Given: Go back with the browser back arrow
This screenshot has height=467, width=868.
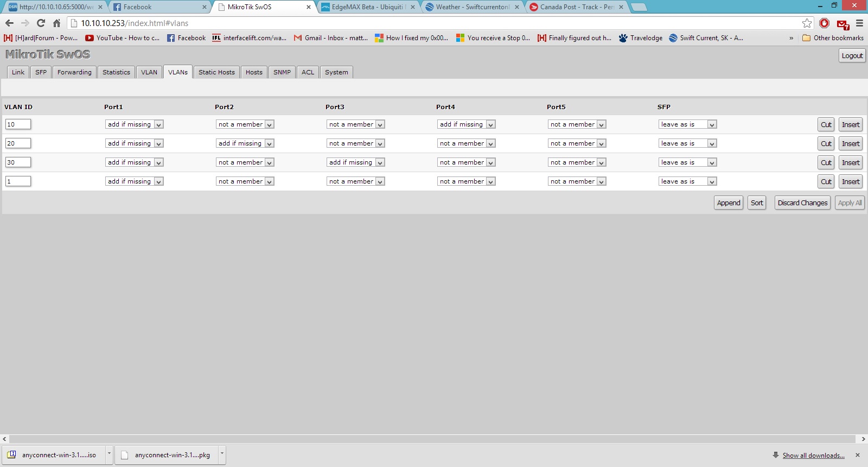Looking at the screenshot, I should click(9, 23).
